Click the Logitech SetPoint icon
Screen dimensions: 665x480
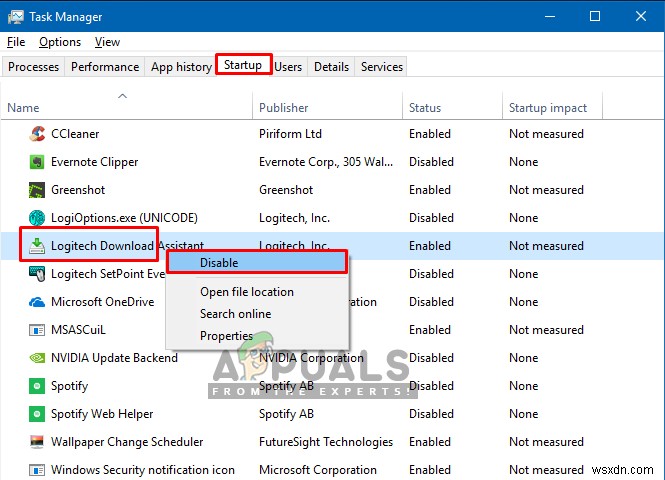pos(37,274)
